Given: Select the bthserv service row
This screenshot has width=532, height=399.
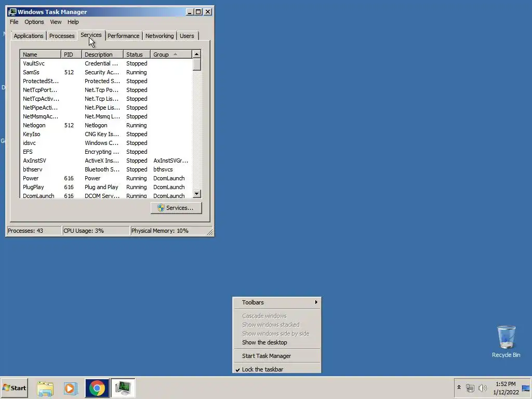Looking at the screenshot, I should point(106,169).
